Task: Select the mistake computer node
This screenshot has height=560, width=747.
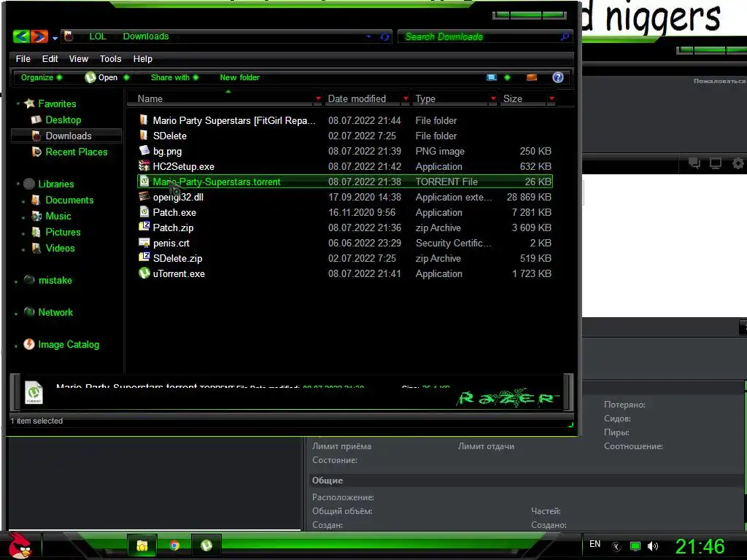Action: click(55, 281)
